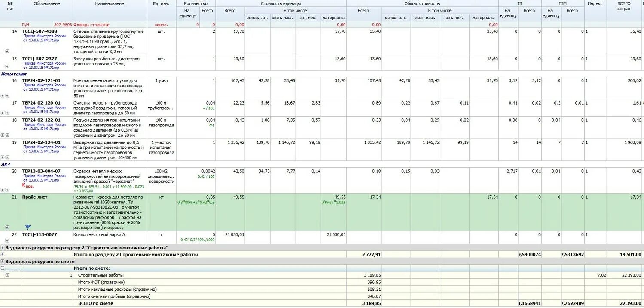Click the Фланцы стальные row name
644x308 pixels.
[x=92, y=25]
